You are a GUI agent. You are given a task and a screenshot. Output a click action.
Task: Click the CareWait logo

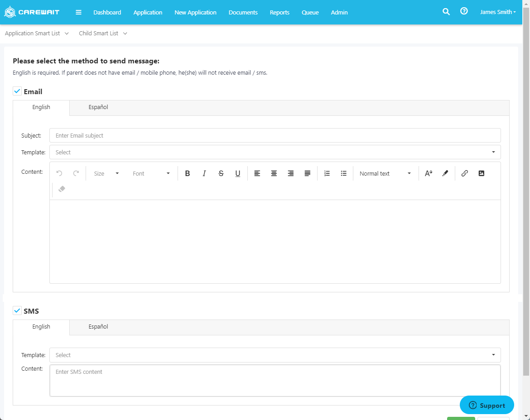click(32, 12)
